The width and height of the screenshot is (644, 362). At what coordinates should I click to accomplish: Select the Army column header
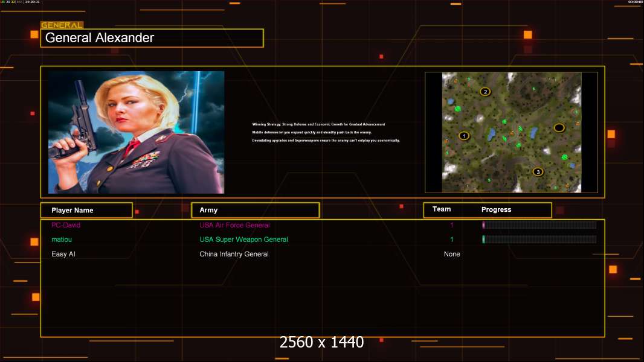(x=256, y=211)
